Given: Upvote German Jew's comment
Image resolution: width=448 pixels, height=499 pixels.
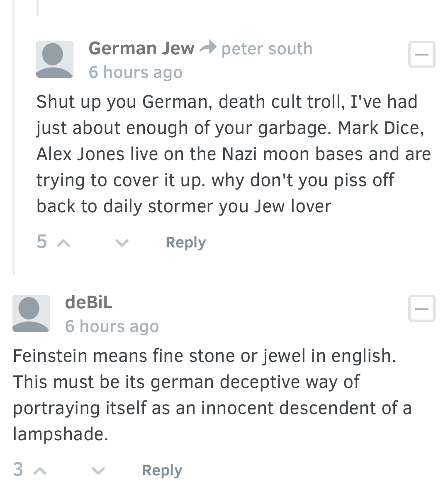Looking at the screenshot, I should coord(63,243).
